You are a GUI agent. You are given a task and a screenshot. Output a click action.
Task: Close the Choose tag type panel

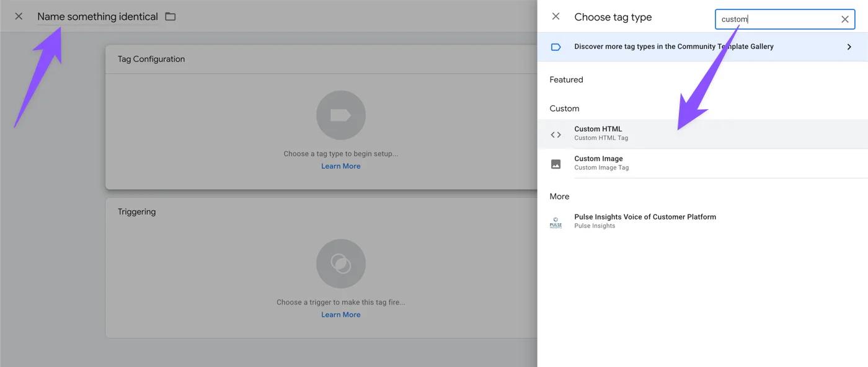pos(556,17)
